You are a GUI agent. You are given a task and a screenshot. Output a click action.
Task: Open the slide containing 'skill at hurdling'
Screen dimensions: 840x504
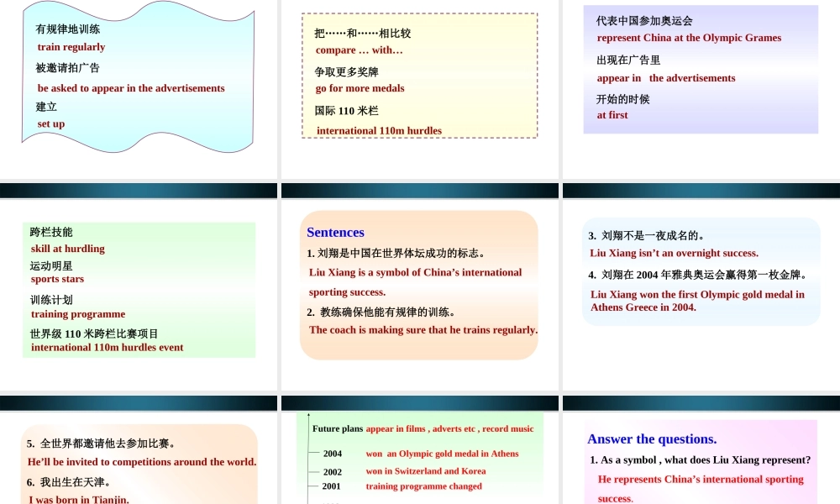coord(139,286)
